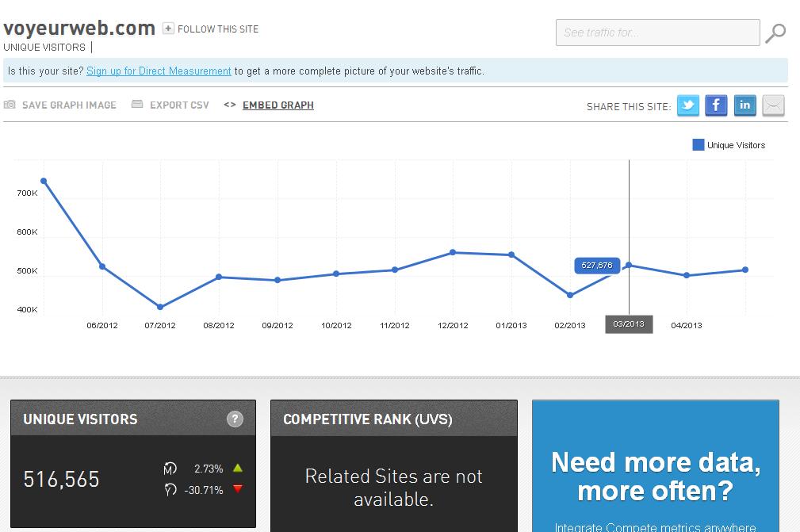Click the Unique Visitors subtitle under the site name
Image resolution: width=800 pixels, height=532 pixels.
(44, 48)
